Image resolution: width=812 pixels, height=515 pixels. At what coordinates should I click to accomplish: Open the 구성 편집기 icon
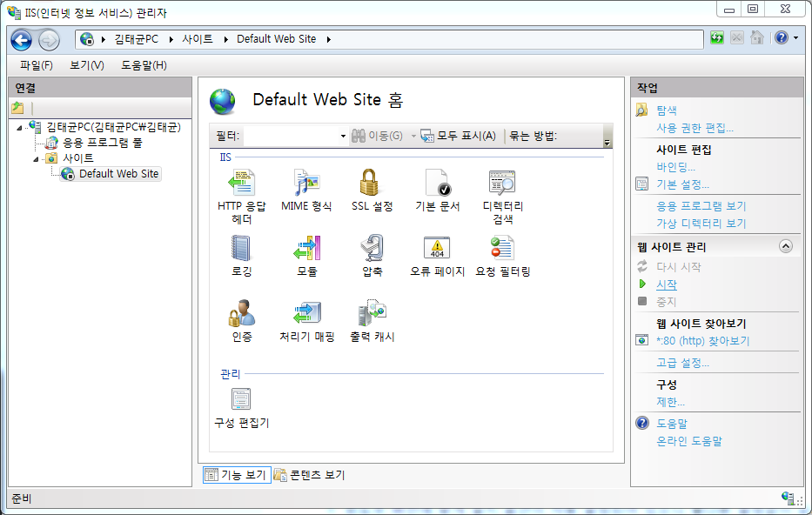pyautogui.click(x=241, y=399)
